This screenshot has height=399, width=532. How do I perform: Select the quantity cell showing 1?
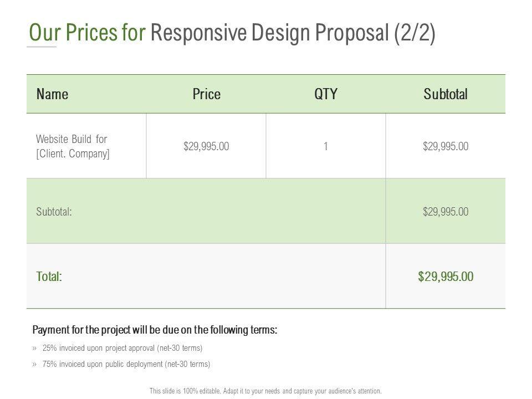click(326, 146)
